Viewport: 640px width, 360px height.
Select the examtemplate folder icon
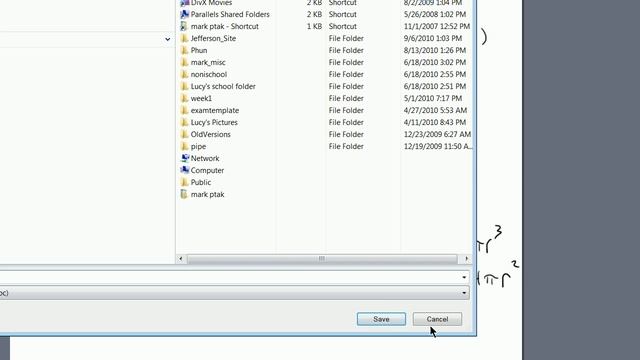184,110
